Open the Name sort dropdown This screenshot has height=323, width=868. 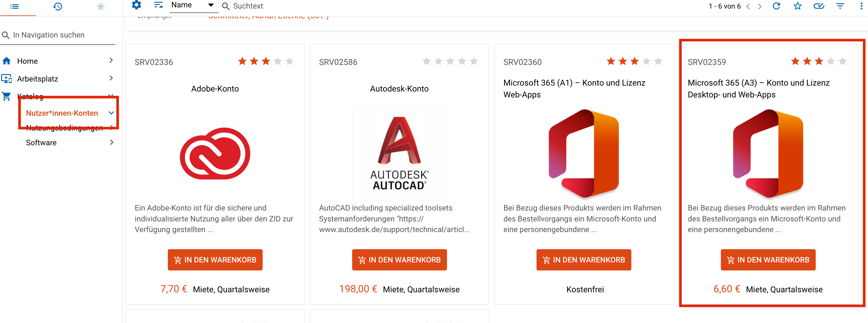(193, 5)
